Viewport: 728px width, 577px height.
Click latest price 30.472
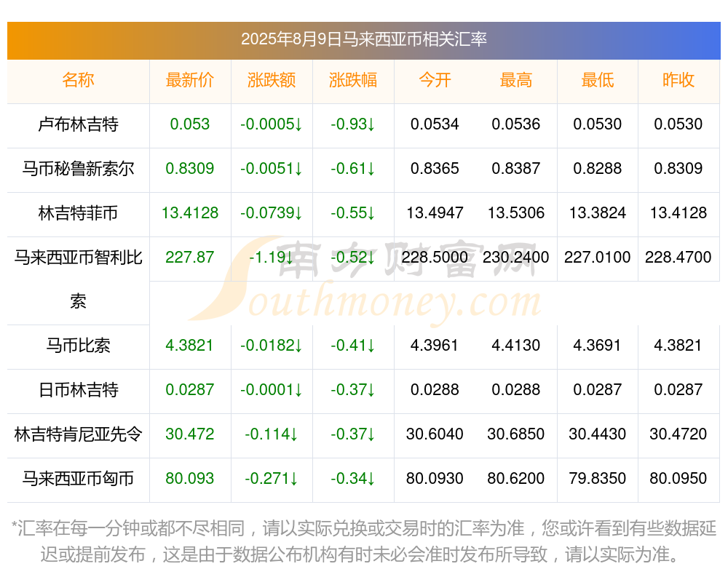click(189, 434)
